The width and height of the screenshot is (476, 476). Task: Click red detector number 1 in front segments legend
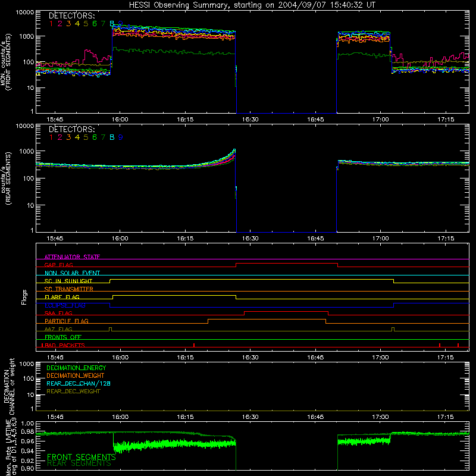click(x=51, y=23)
